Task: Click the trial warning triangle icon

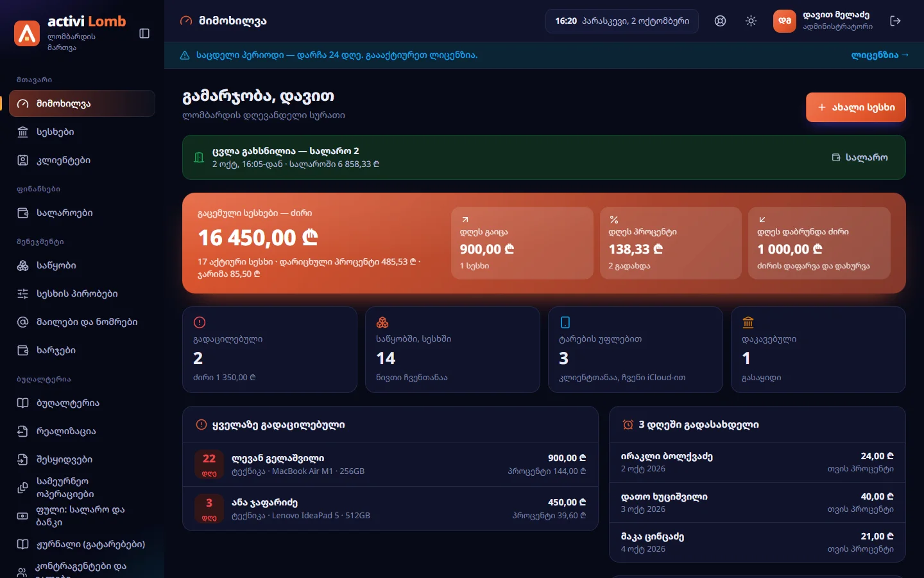Action: (x=185, y=55)
